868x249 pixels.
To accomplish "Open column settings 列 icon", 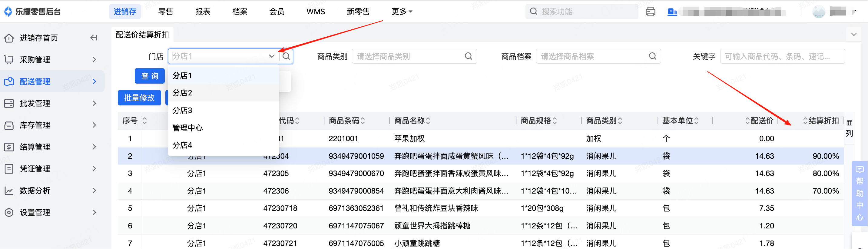I will 850,128.
